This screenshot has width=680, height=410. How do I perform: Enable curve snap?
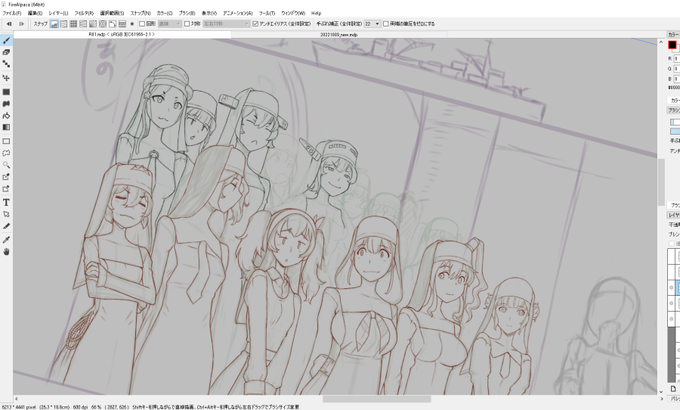click(112, 24)
